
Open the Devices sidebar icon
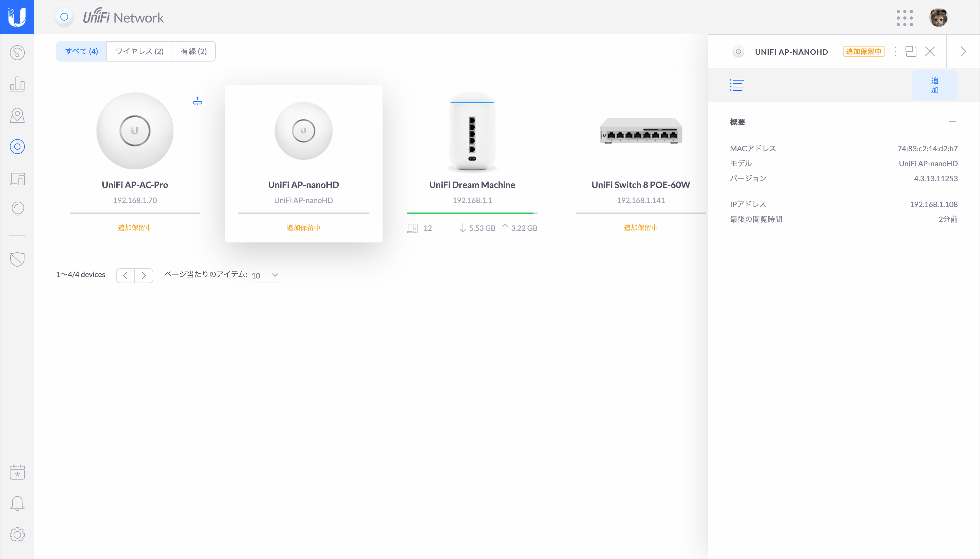pos(17,147)
